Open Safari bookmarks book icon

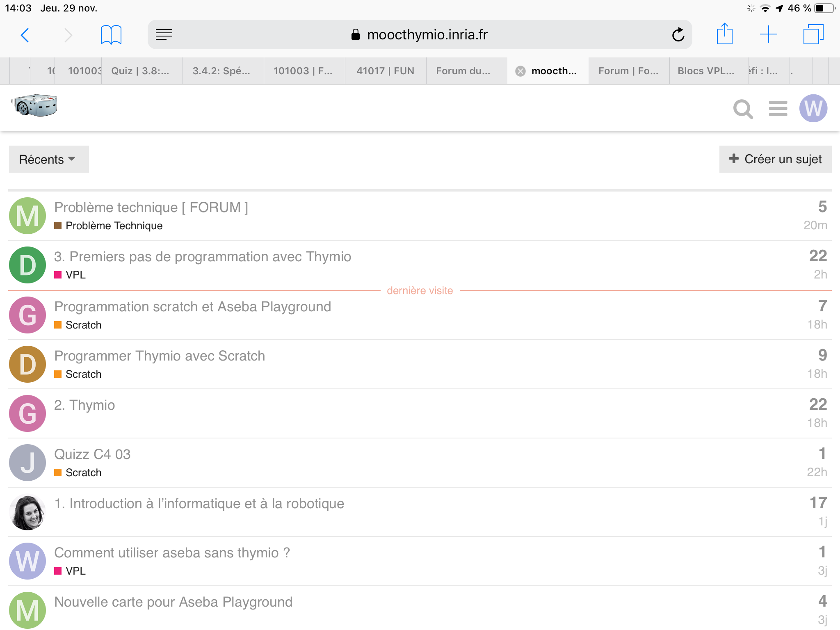[111, 35]
